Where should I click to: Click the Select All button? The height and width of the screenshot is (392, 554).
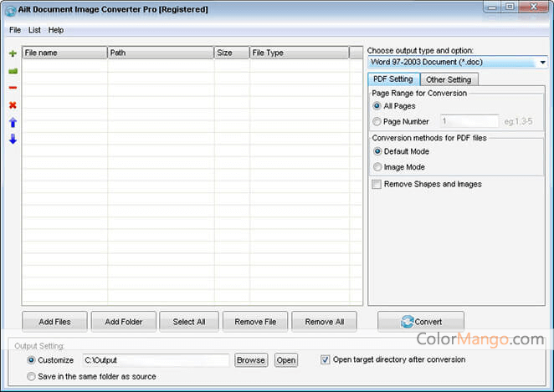[x=189, y=322]
